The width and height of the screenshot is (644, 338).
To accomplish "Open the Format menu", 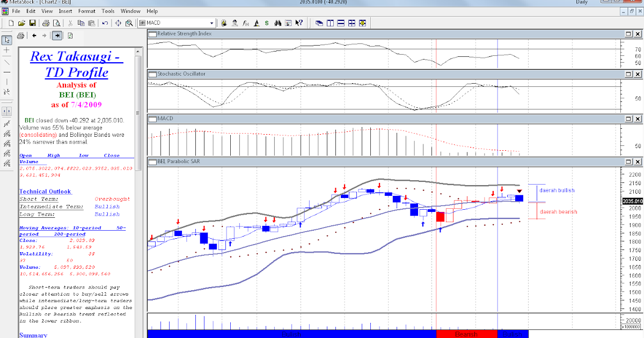I will (x=87, y=11).
